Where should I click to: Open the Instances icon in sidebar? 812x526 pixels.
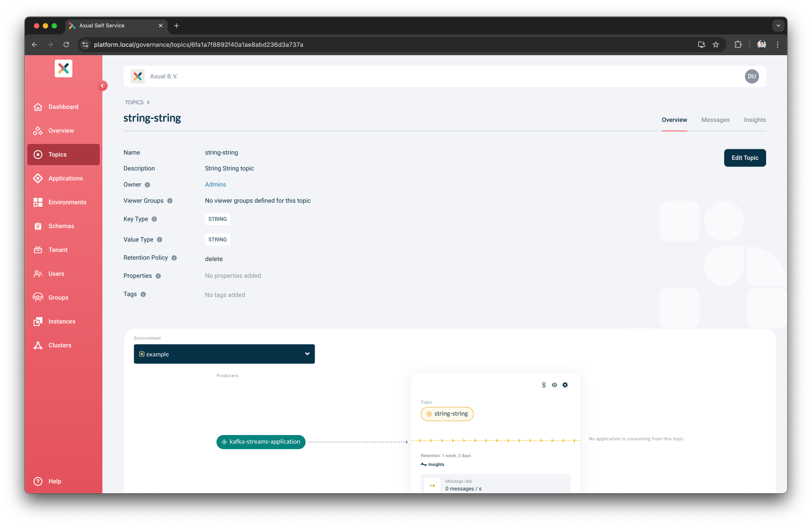pyautogui.click(x=38, y=322)
